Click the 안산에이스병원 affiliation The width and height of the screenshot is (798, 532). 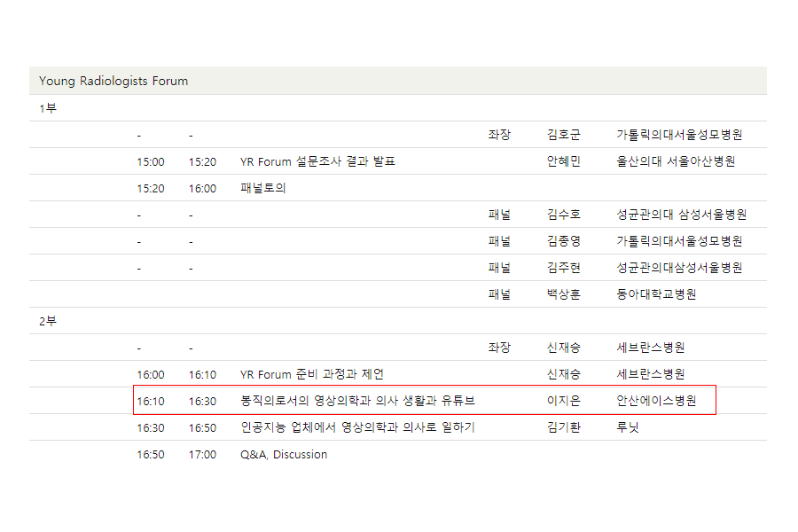656,401
